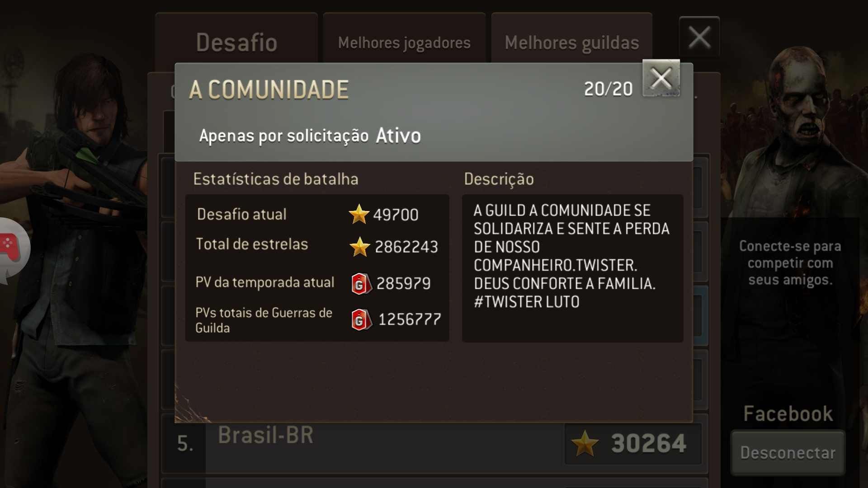Close the A COMUNIDADE guild popup
868x488 pixels.
pos(661,78)
